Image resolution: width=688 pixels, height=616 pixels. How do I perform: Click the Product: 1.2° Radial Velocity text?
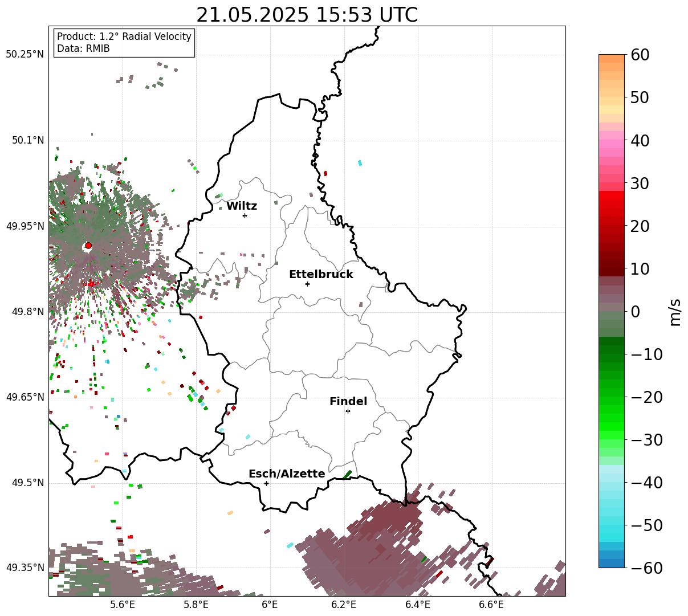(x=124, y=36)
